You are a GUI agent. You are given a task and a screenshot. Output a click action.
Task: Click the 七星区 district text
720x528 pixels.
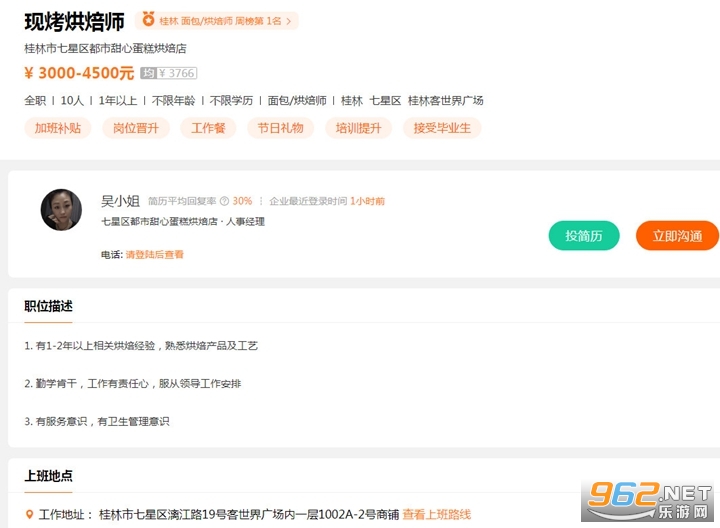[385, 101]
